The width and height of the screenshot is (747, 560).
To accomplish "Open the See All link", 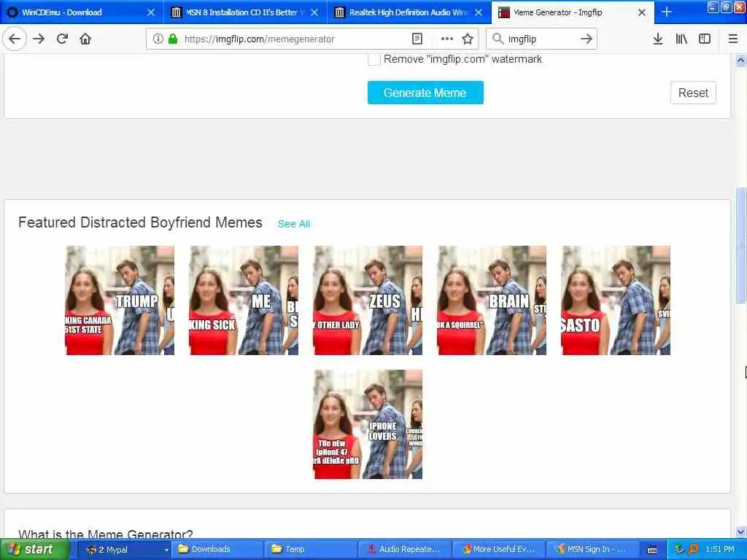I will [x=293, y=224].
